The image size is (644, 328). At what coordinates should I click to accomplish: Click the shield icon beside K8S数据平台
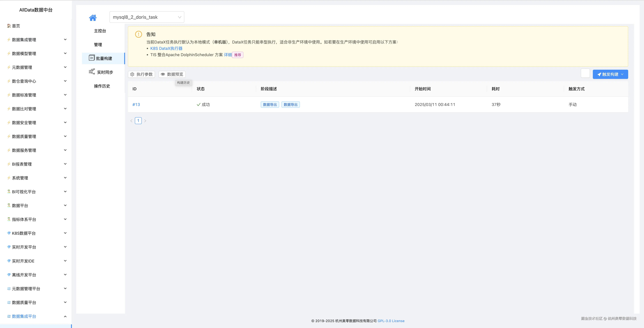pos(8,233)
